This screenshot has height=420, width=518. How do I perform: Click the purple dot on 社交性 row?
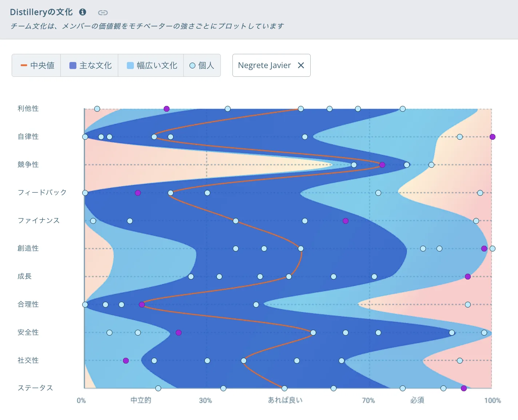tap(126, 361)
